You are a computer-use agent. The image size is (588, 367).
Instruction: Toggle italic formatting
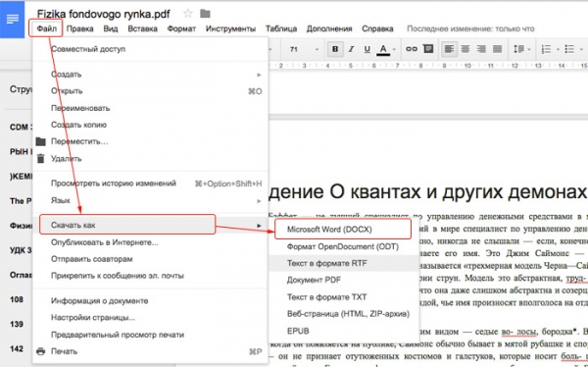coord(352,49)
